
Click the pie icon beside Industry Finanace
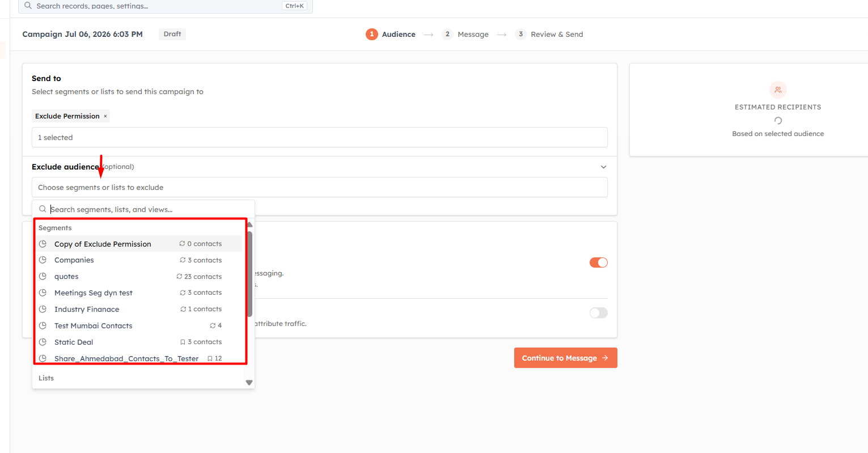pos(43,310)
